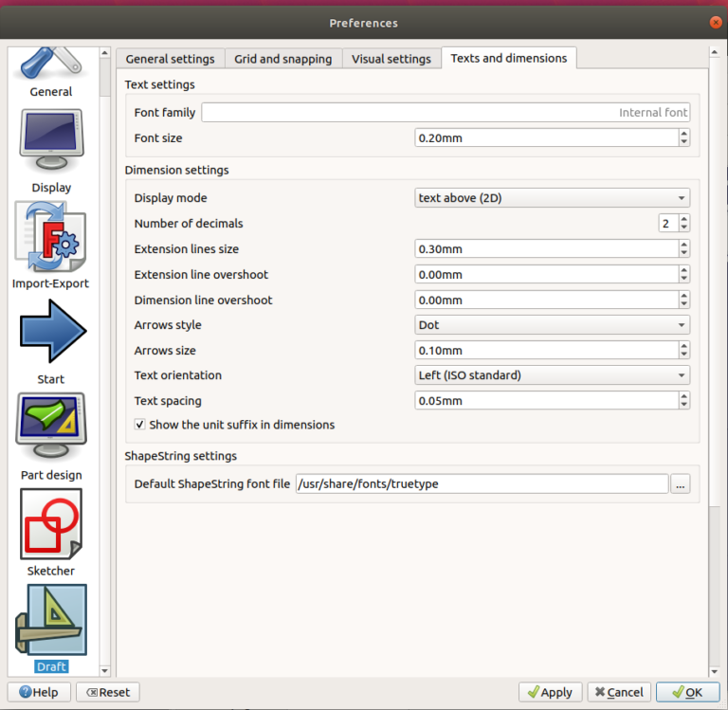Click the Draft workbench preferences icon
The height and width of the screenshot is (710, 728).
[x=51, y=620]
